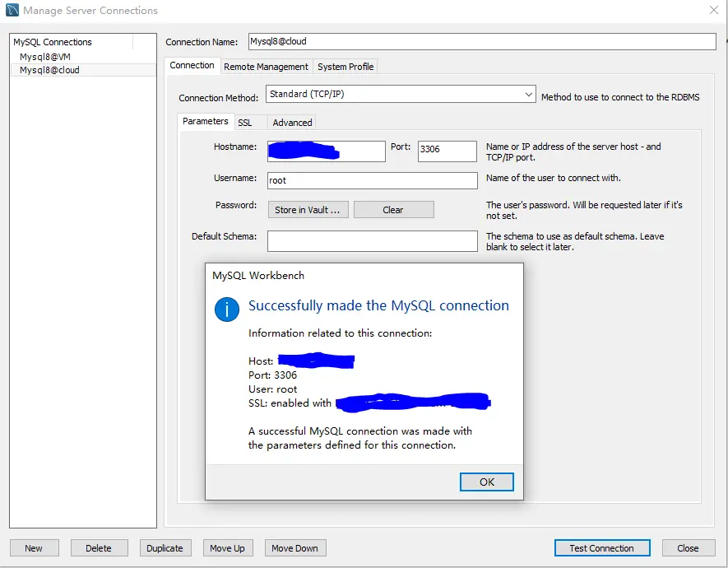The width and height of the screenshot is (728, 568).
Task: Click the Delete connection button
Action: (99, 548)
